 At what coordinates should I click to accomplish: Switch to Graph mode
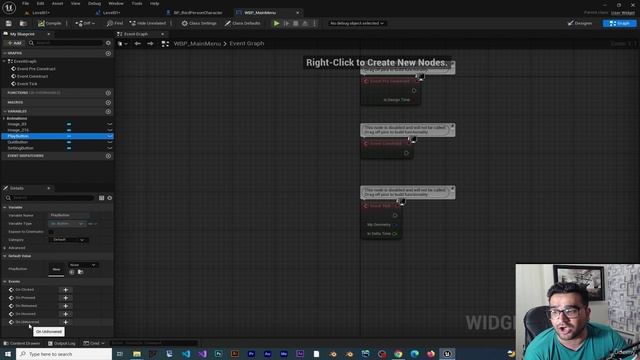(619, 23)
